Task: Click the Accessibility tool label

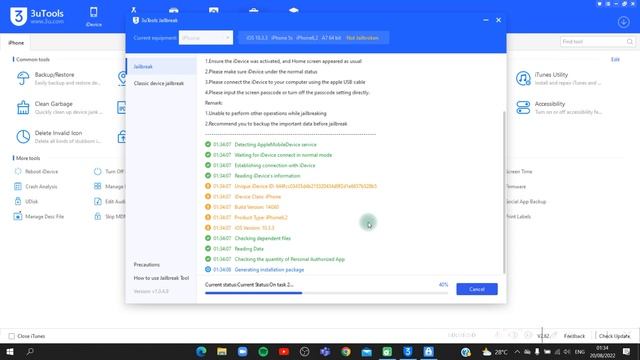Action: pos(550,104)
